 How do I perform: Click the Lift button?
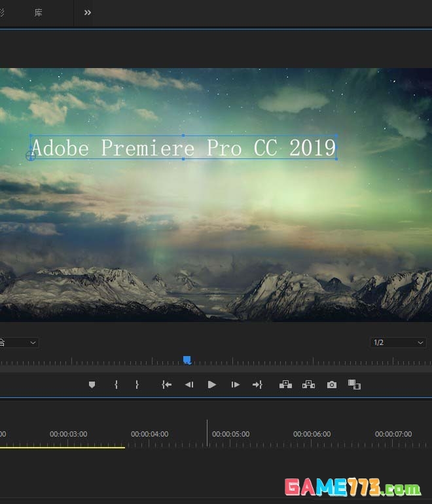(x=285, y=384)
